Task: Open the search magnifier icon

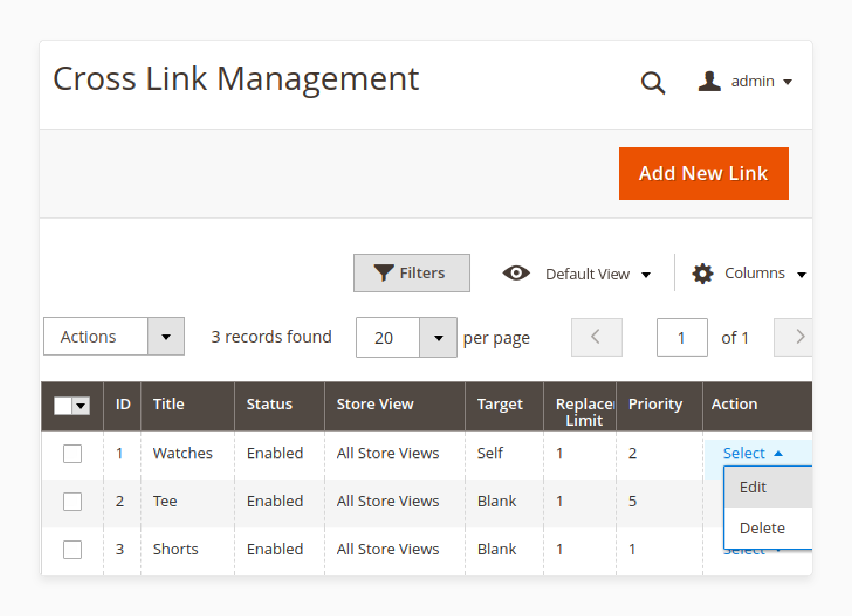Action: point(653,83)
